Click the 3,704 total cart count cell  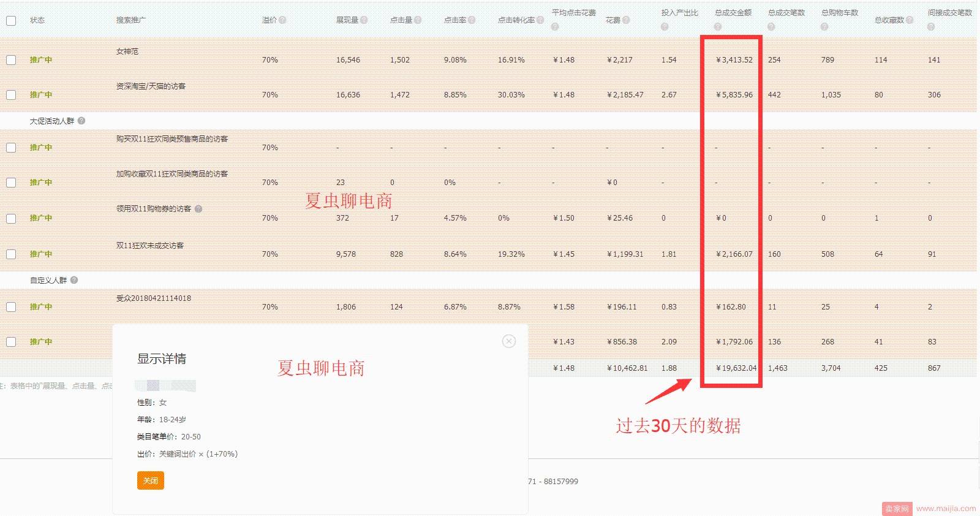pyautogui.click(x=831, y=368)
